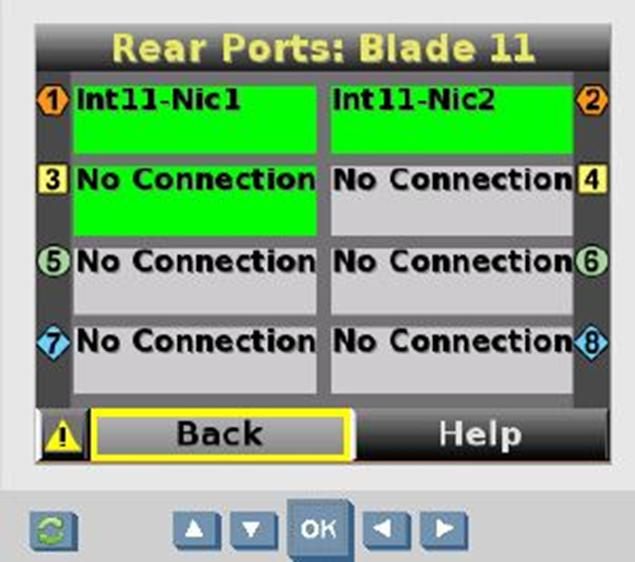This screenshot has width=635, height=562.
Task: Select green No Connection cell for port 3
Action: 195,200
